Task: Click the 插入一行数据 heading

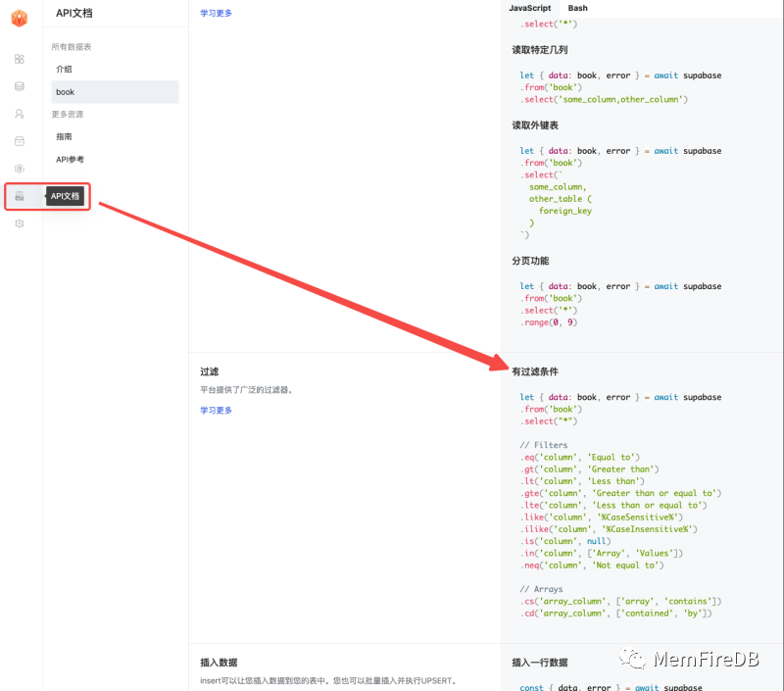Action: click(540, 663)
